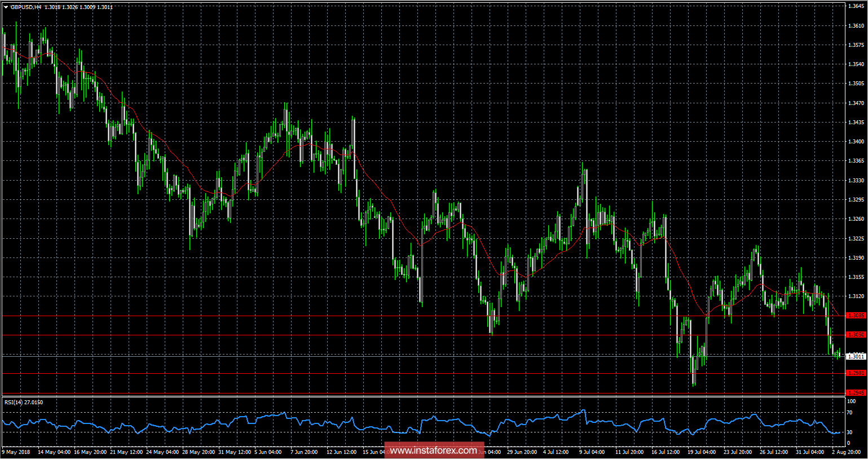This screenshot has width=868, height=459.
Task: Click the 9 May 2018 date label
Action: (x=16, y=452)
